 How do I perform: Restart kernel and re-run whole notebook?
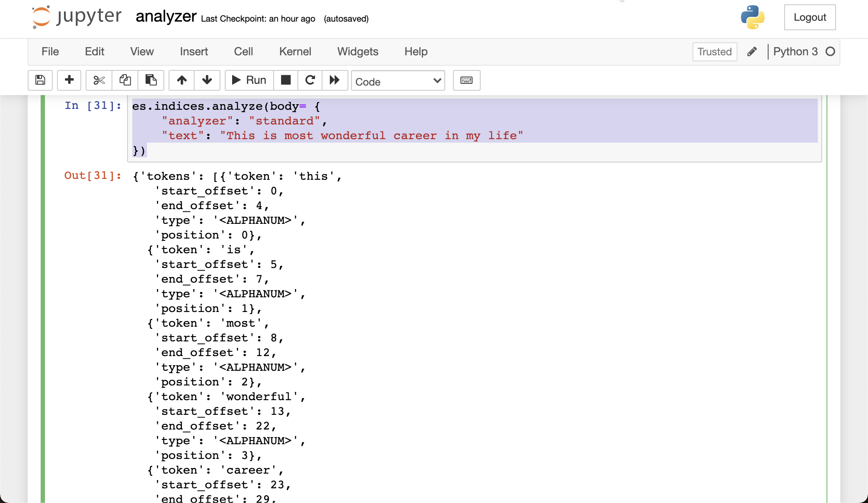pyautogui.click(x=335, y=80)
